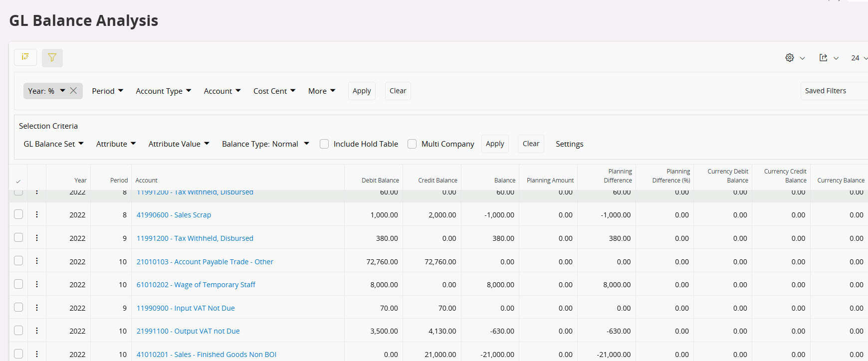The height and width of the screenshot is (361, 868).
Task: Click Apply in the Selection Criteria bar
Action: pos(495,144)
